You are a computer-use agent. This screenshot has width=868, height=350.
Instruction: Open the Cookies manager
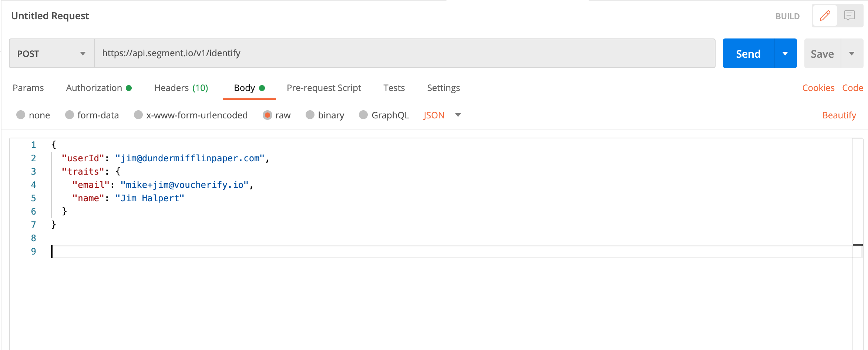818,88
